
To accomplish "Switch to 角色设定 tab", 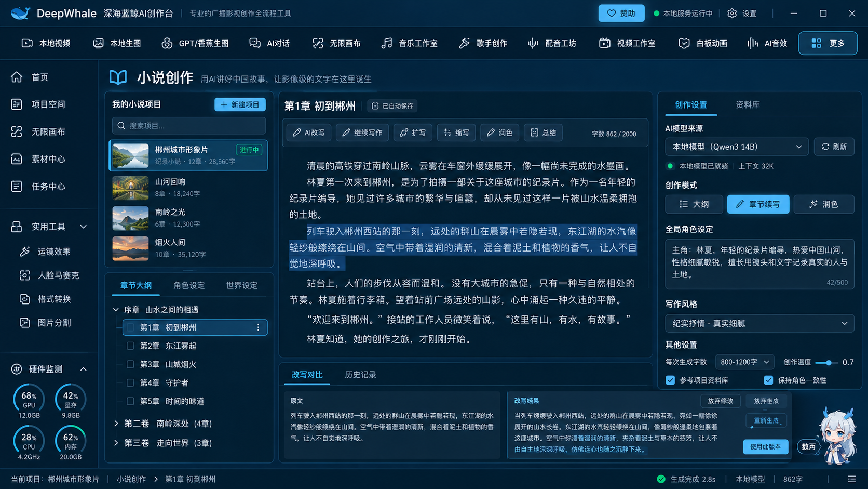I will pyautogui.click(x=189, y=285).
